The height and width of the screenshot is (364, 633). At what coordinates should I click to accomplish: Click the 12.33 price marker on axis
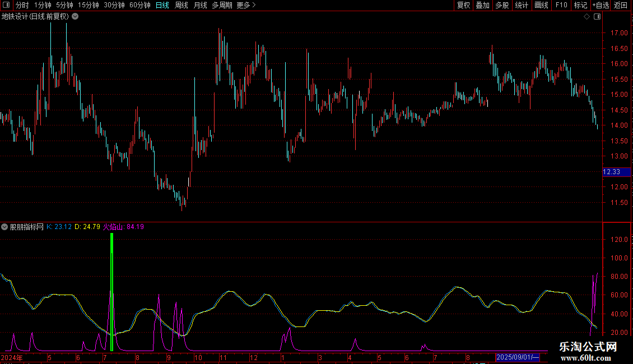pos(616,172)
